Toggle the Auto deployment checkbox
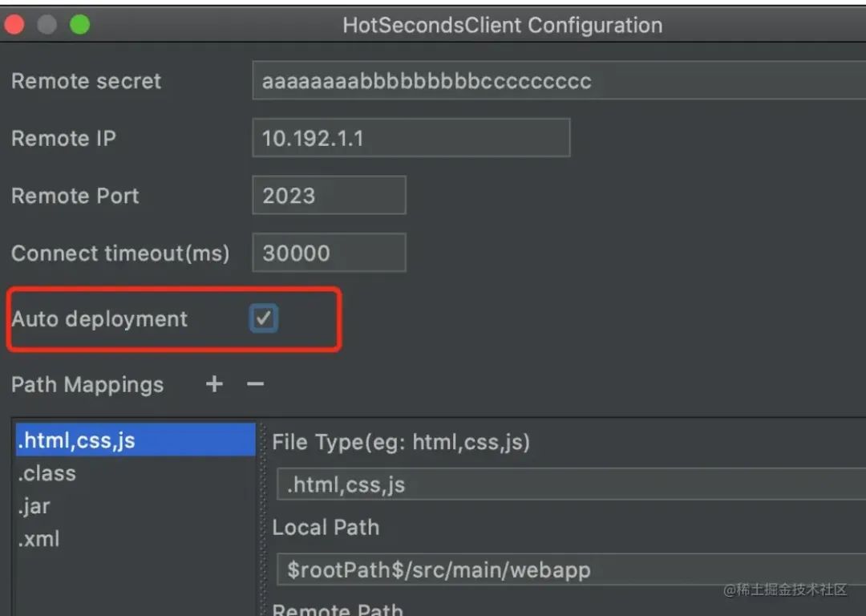Image resolution: width=866 pixels, height=616 pixels. (x=264, y=318)
